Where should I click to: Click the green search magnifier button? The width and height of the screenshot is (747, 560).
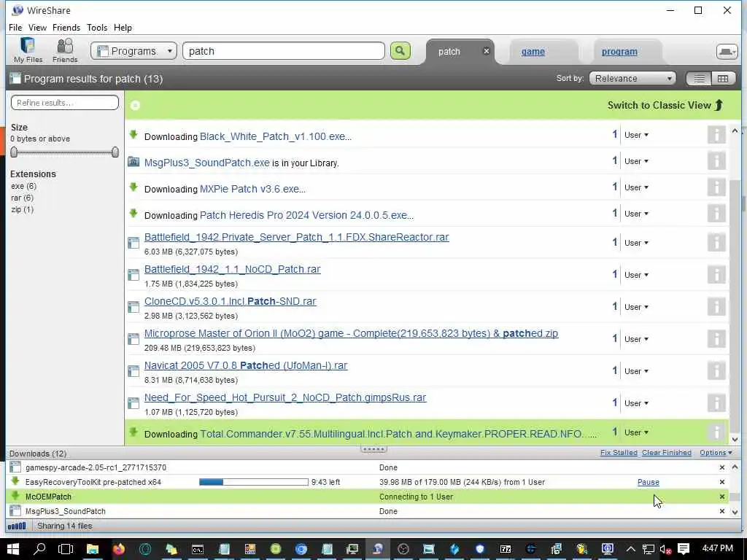(400, 51)
